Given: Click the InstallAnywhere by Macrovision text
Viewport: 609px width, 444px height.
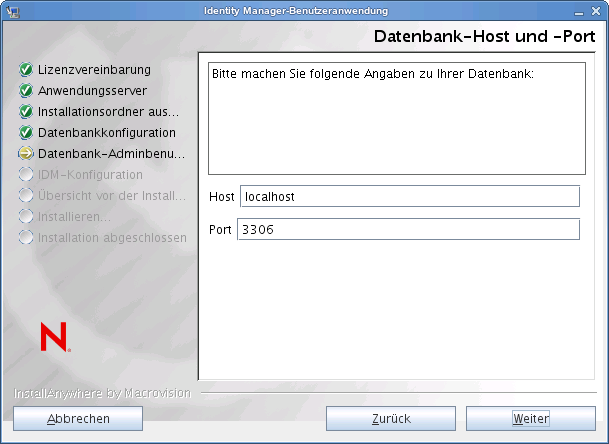Looking at the screenshot, I should point(103,393).
